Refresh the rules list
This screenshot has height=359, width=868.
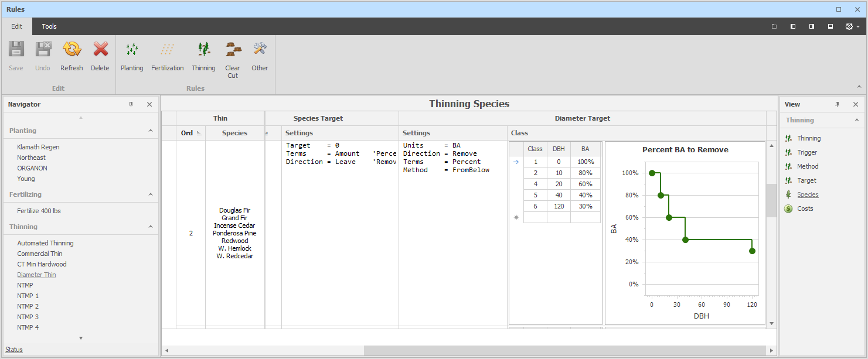72,56
